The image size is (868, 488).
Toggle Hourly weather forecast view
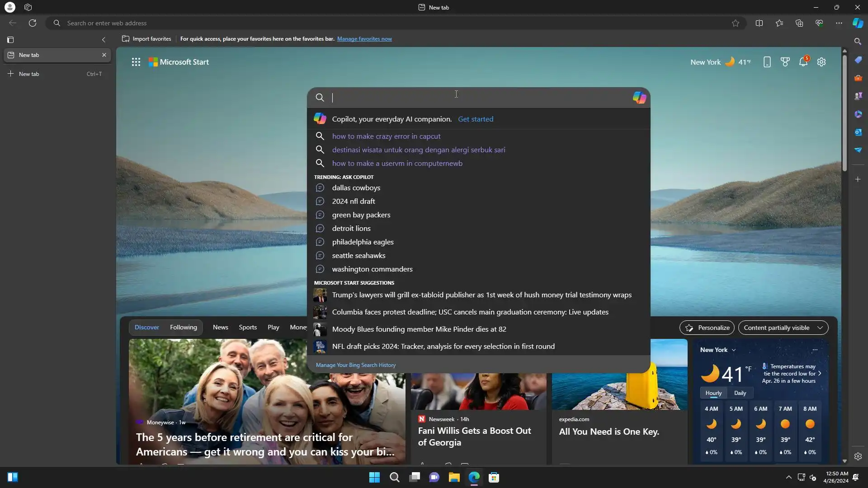[x=713, y=393]
